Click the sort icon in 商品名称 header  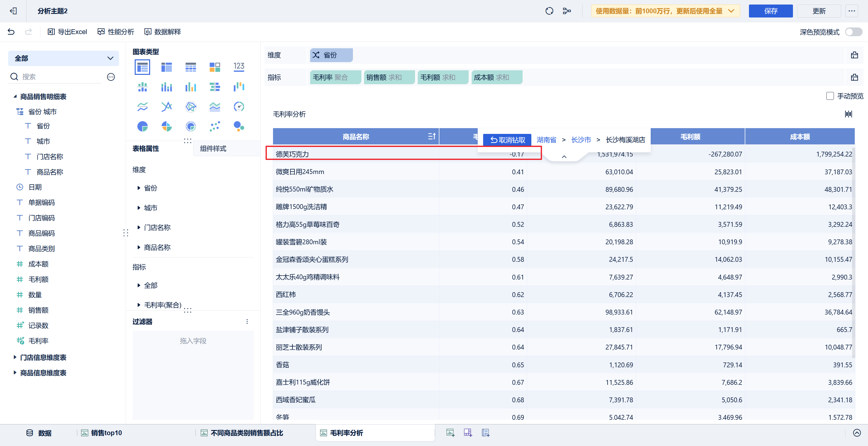432,137
